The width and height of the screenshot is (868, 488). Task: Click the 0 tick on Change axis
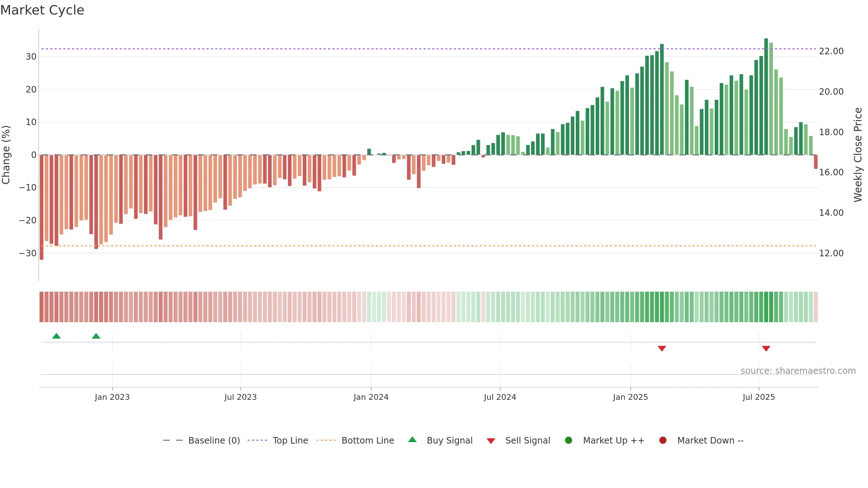pyautogui.click(x=34, y=155)
